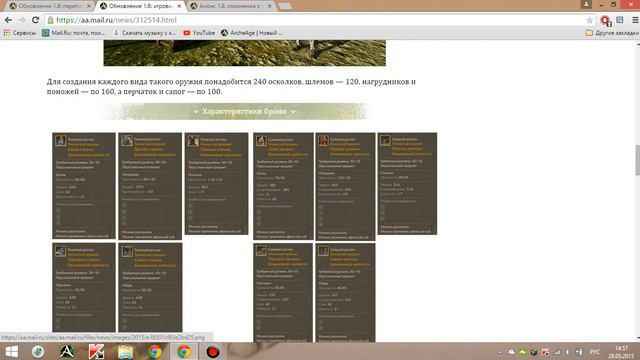640x360 pixels.
Task: Open the medium boots tooltip image in bottom row
Action: [345, 292]
